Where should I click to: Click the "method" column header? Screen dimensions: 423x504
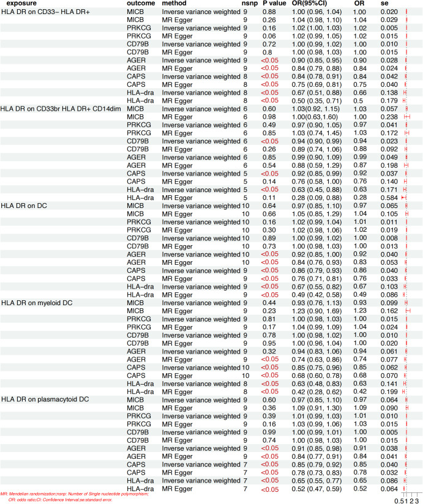click(174, 3)
